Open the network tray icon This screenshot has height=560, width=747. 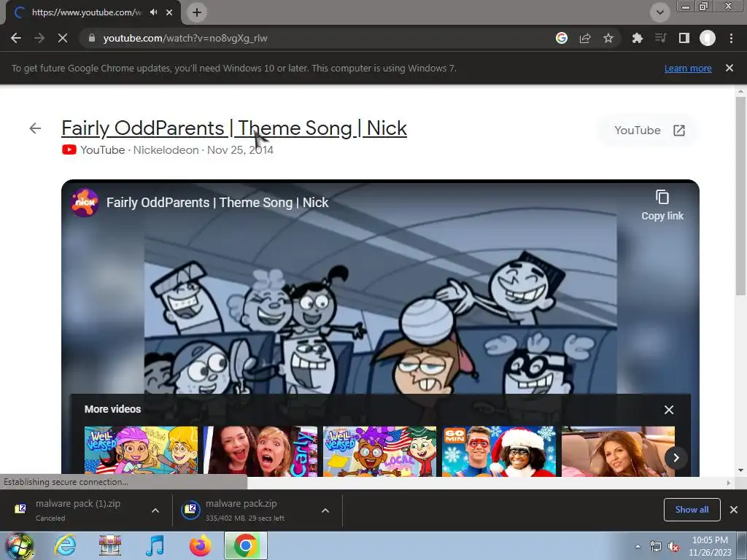click(x=656, y=547)
